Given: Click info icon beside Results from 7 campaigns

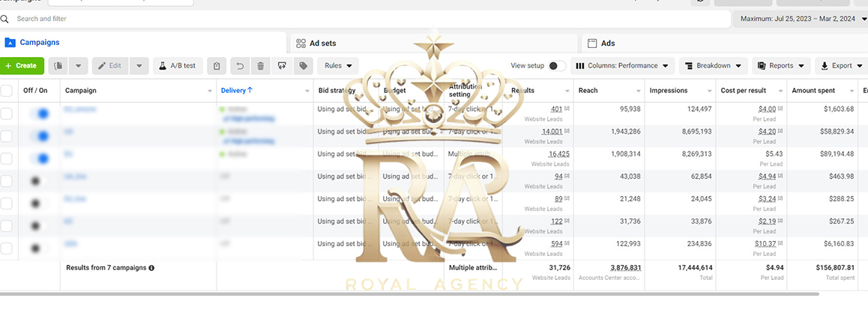Looking at the screenshot, I should (151, 268).
